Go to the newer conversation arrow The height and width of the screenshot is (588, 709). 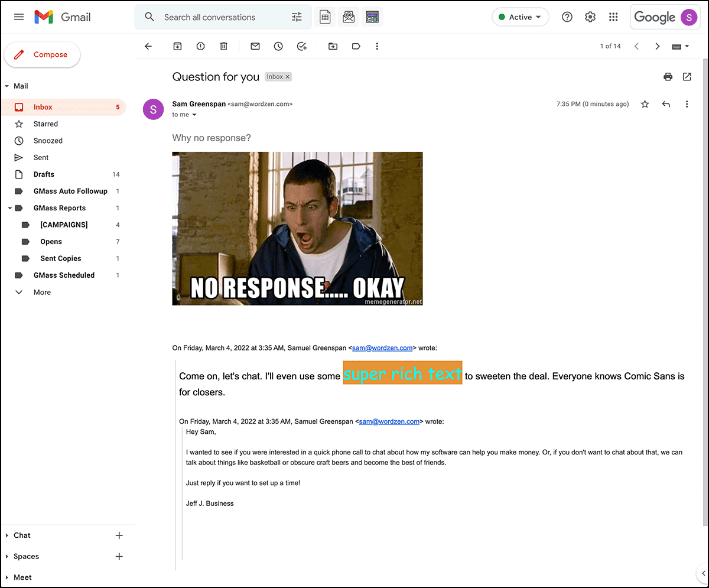coord(636,46)
